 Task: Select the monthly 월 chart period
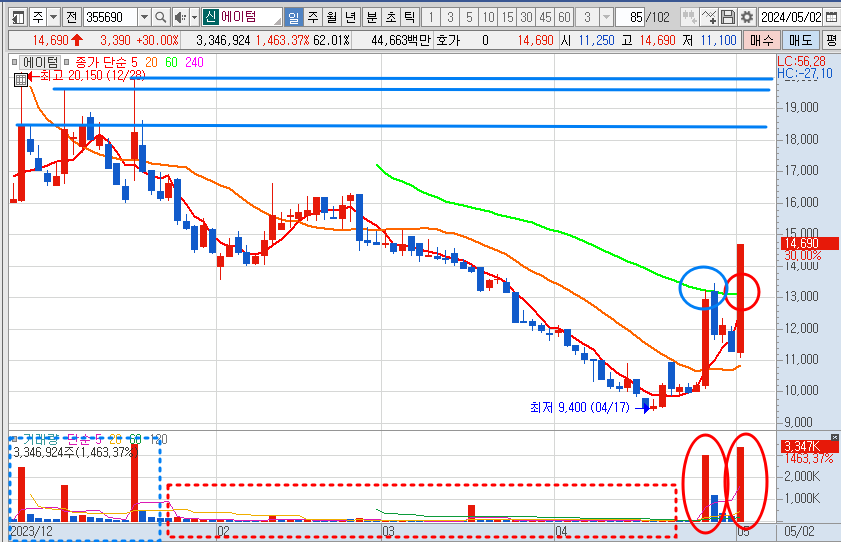[x=331, y=18]
